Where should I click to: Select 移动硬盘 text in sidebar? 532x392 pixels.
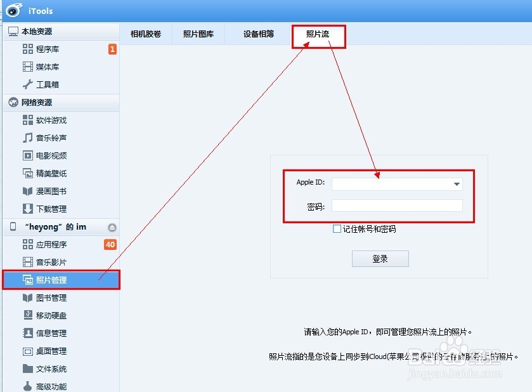[x=51, y=316]
